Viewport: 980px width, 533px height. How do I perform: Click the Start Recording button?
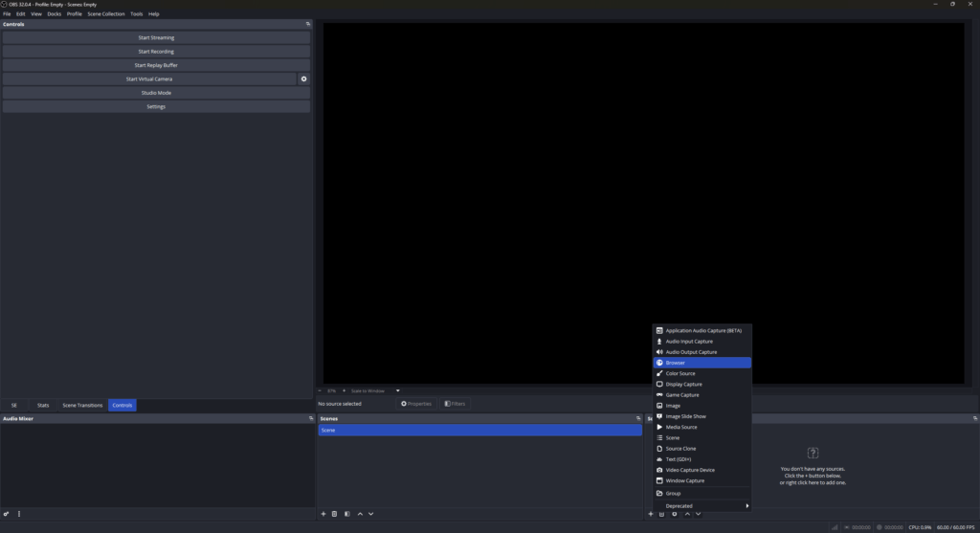coord(156,52)
